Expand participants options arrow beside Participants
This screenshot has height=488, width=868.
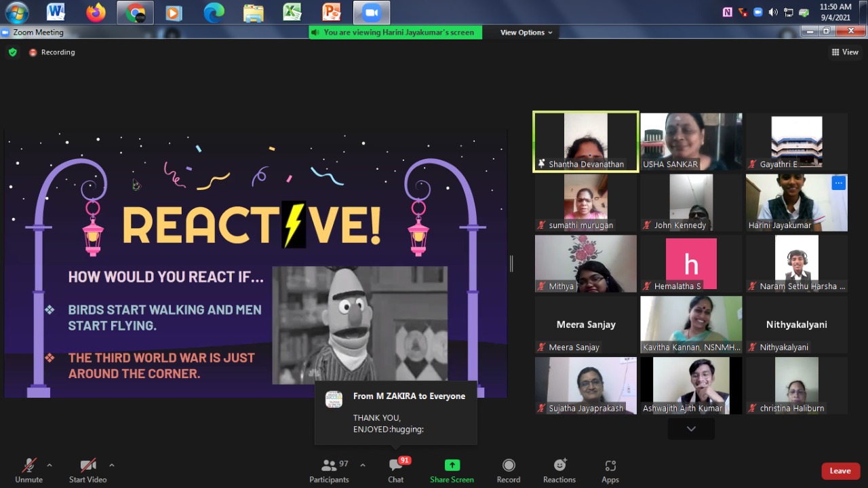pyautogui.click(x=362, y=465)
